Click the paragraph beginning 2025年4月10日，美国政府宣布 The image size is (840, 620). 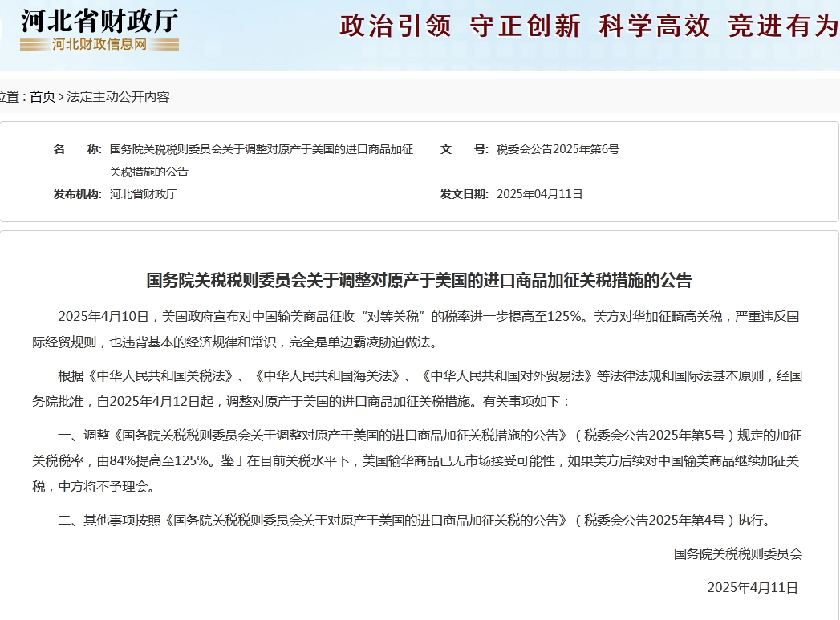click(x=416, y=330)
